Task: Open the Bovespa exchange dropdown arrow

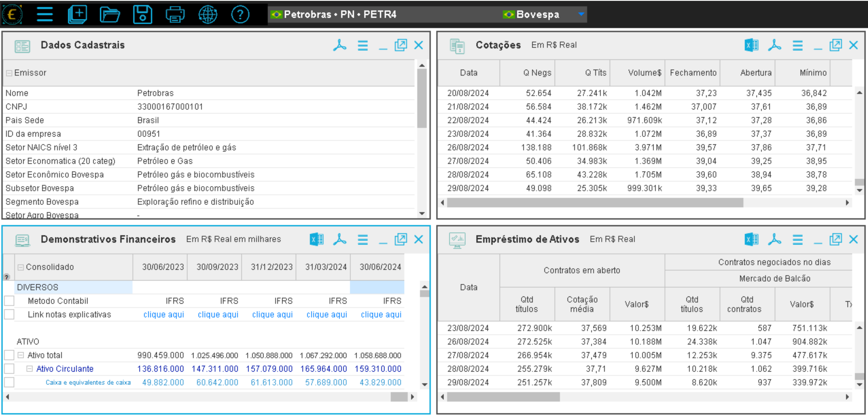Action: pos(581,14)
